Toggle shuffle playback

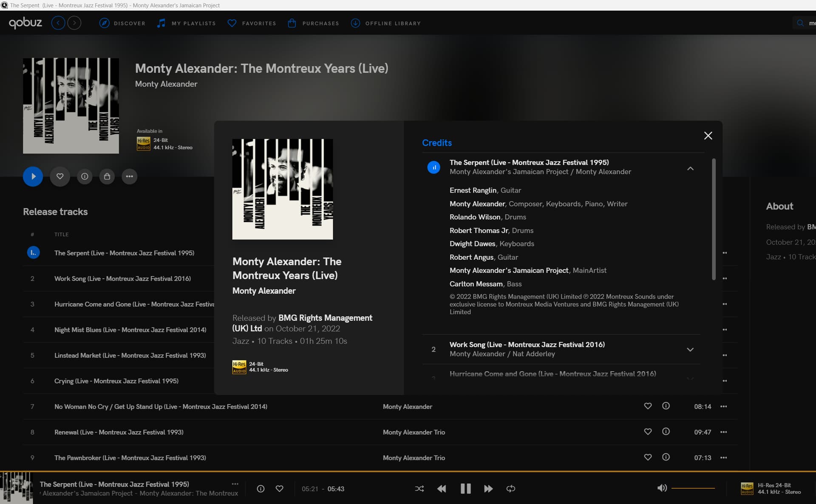point(419,489)
